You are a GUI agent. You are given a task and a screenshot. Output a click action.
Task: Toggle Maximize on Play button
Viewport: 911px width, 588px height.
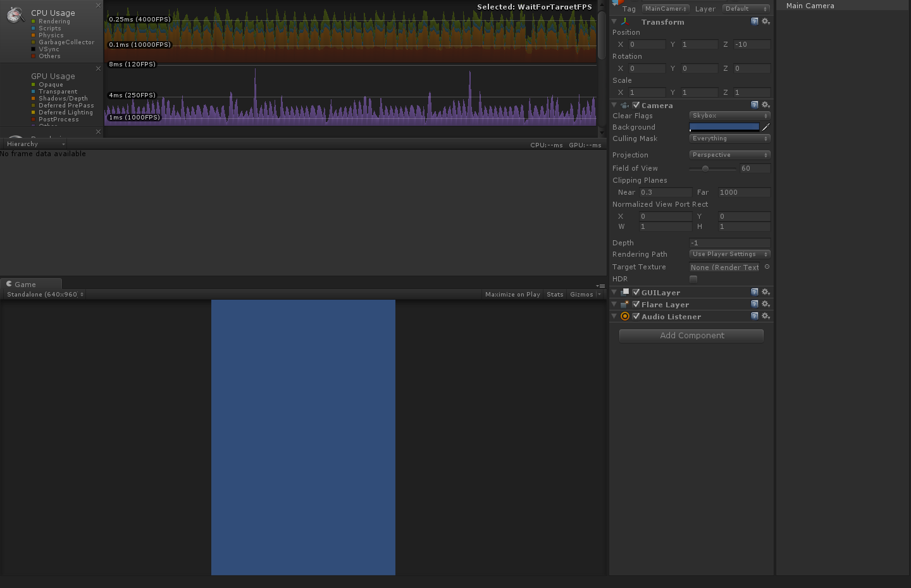click(x=512, y=295)
